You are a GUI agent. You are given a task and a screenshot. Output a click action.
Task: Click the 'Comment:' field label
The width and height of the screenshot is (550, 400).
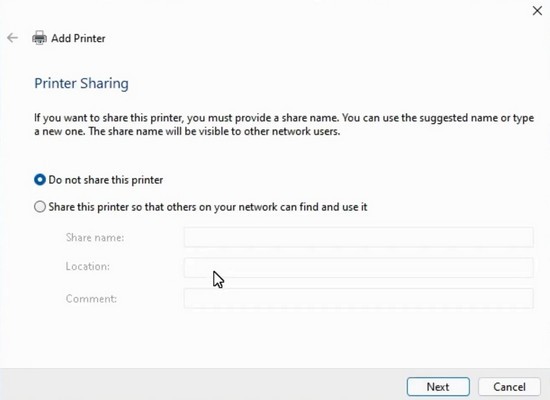(x=91, y=299)
